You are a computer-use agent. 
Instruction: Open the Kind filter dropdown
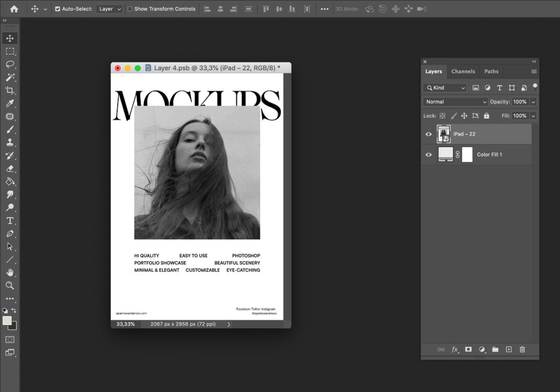445,88
